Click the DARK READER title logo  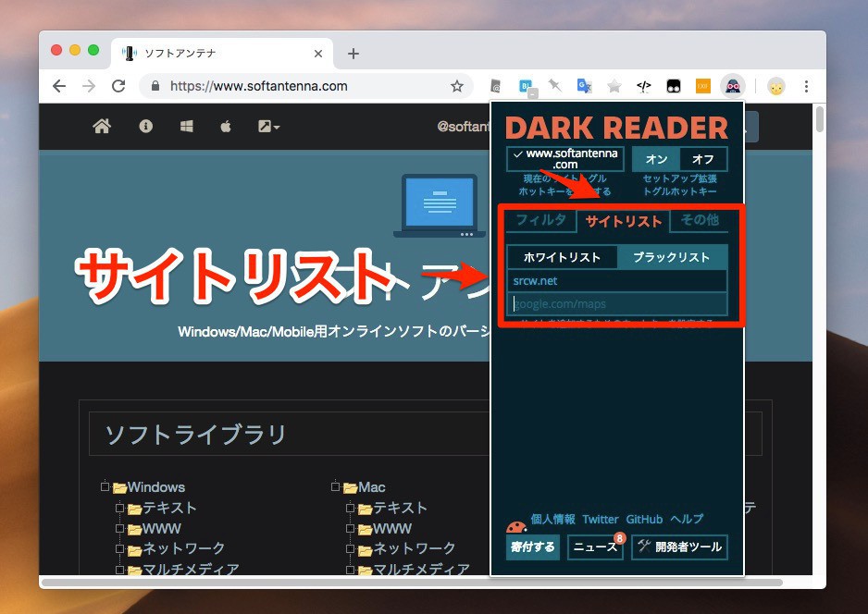tap(616, 128)
